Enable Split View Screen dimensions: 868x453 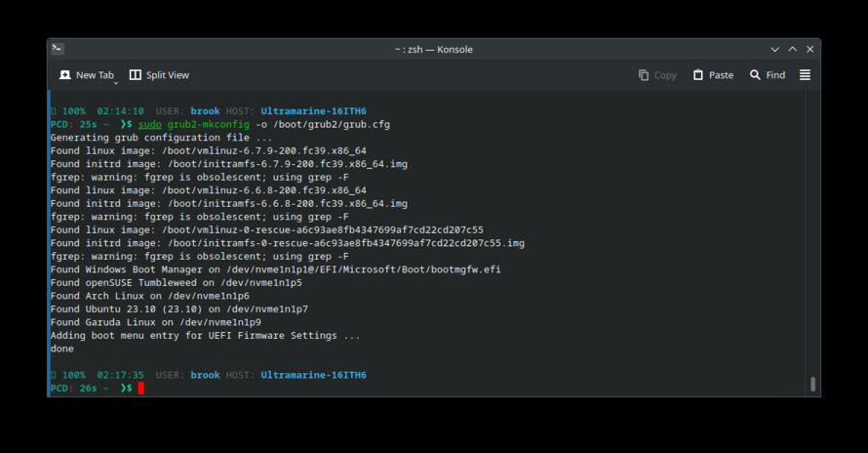[159, 75]
